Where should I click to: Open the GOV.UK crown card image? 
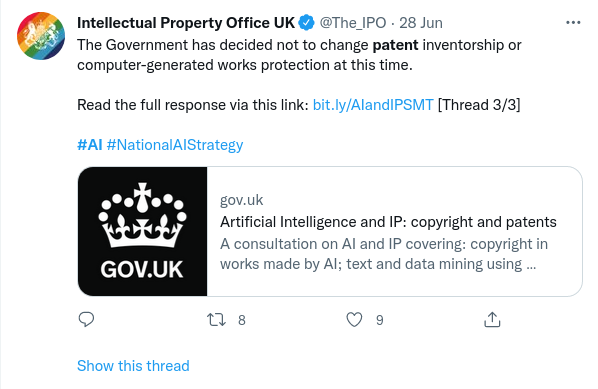point(142,231)
